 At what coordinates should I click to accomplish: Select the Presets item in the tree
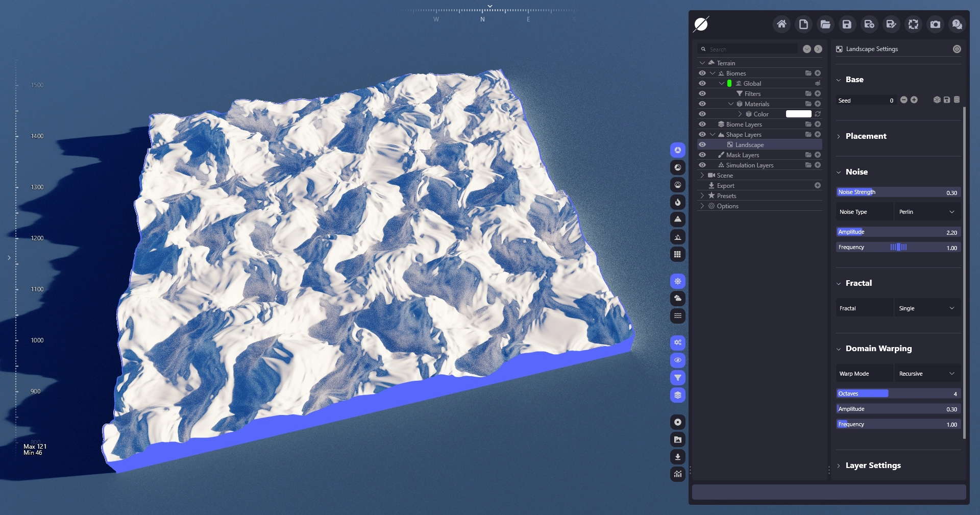726,196
